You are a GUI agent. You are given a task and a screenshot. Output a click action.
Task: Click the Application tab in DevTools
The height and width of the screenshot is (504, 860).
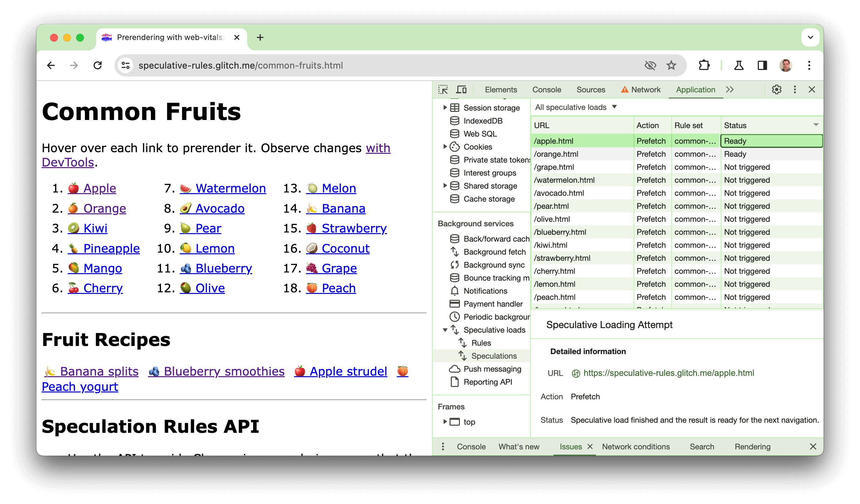pos(695,89)
